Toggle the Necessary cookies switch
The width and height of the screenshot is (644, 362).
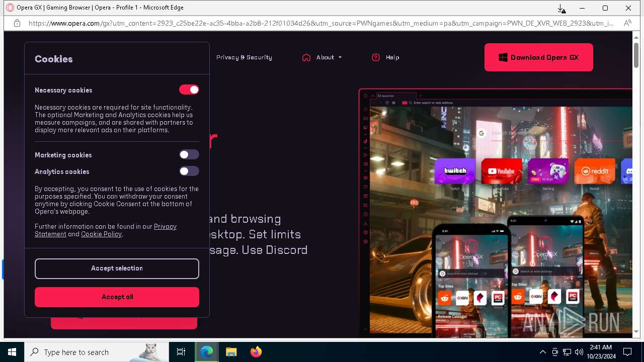point(189,89)
